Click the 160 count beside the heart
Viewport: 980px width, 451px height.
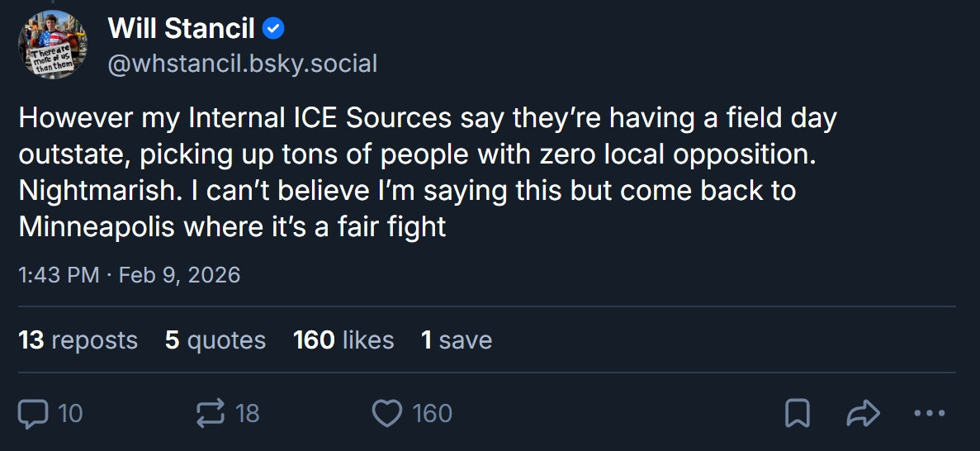[x=432, y=413]
